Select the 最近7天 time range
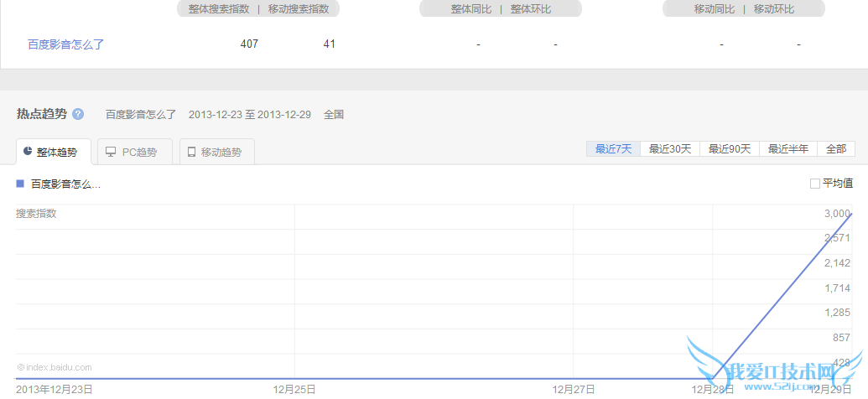The image size is (868, 399). [x=613, y=149]
